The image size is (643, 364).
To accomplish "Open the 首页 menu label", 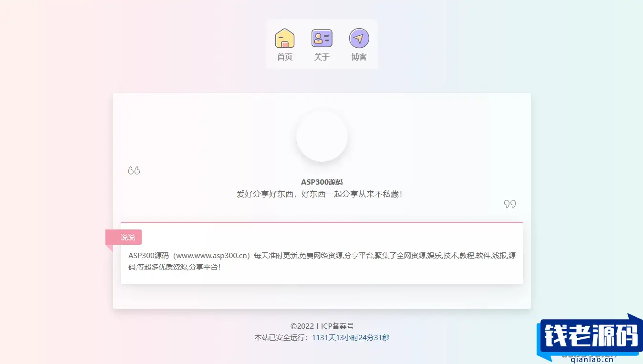I will coord(285,57).
